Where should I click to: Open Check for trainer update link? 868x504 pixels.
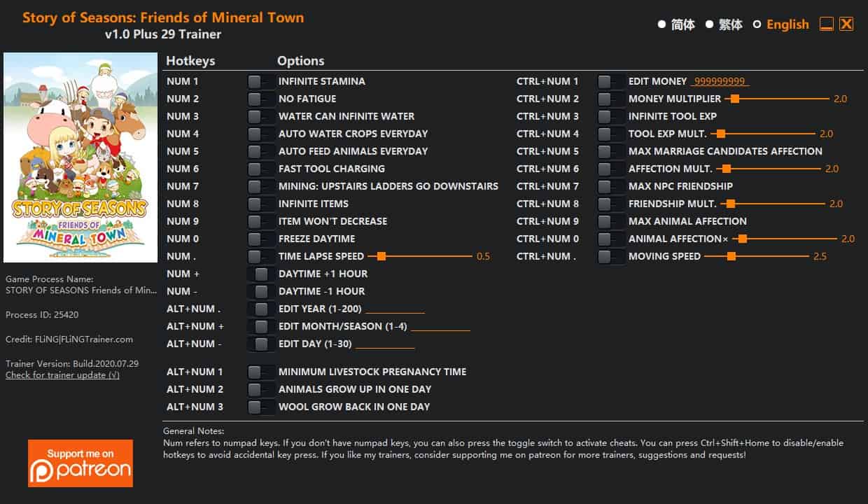coord(62,375)
